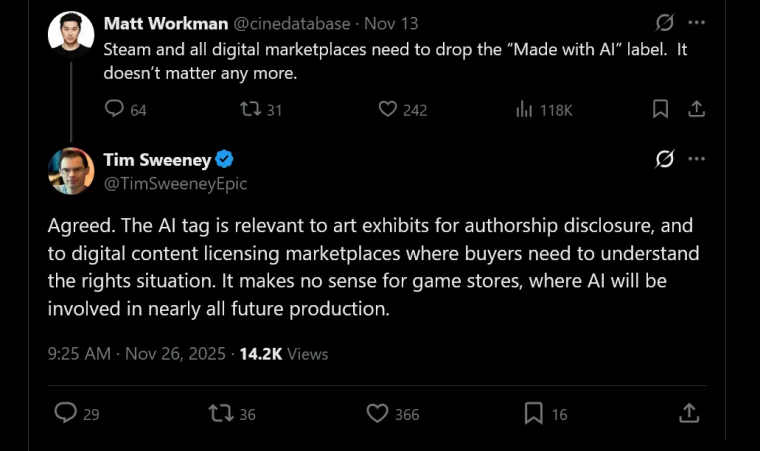This screenshot has height=451, width=760.
Task: Open Grok icon on Tim Sweeney's post
Action: (x=664, y=159)
